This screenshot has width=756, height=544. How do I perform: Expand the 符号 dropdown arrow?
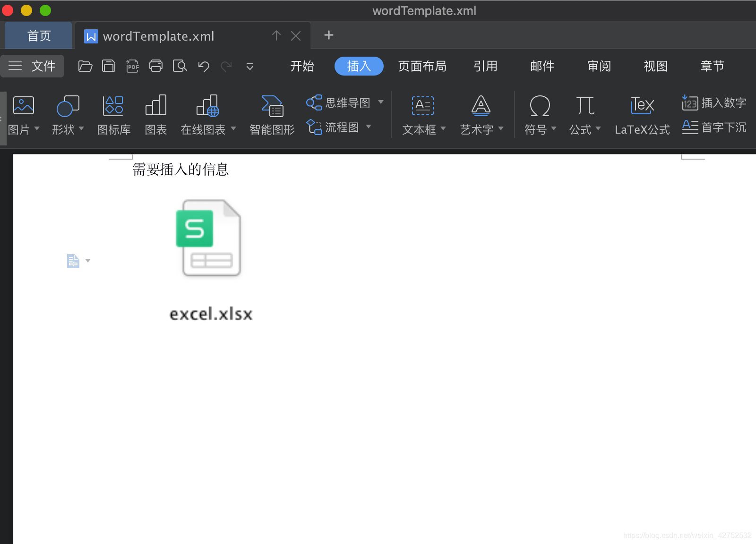pos(554,128)
